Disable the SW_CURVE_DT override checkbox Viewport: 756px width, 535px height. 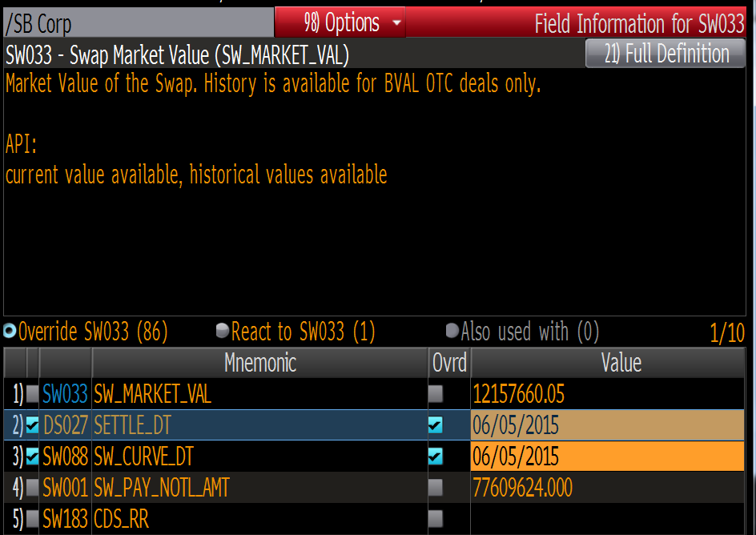[436, 457]
